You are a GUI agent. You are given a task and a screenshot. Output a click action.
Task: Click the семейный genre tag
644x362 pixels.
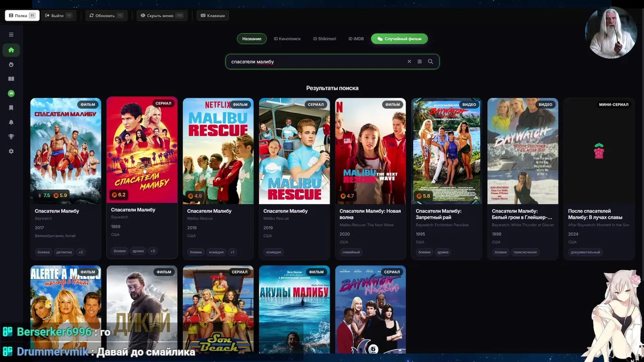[x=351, y=252]
